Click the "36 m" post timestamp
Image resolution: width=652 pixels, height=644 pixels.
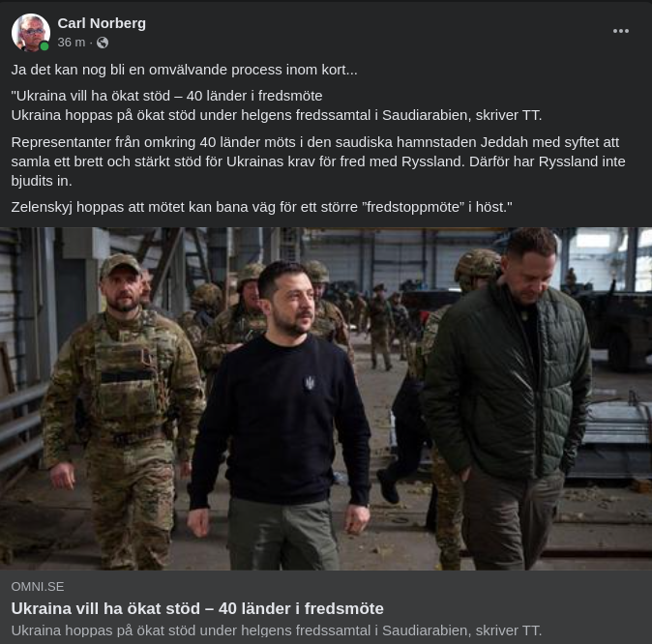(71, 43)
